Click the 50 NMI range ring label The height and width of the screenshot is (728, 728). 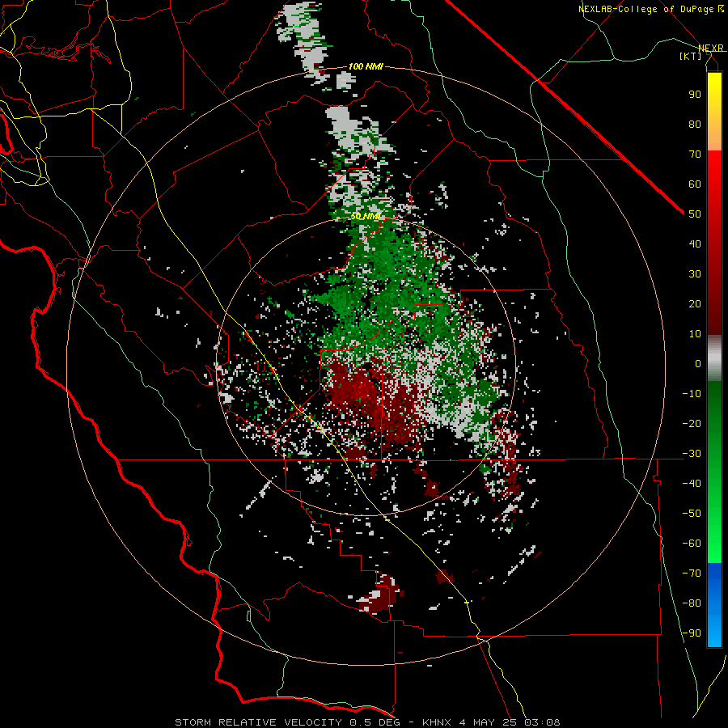click(366, 216)
